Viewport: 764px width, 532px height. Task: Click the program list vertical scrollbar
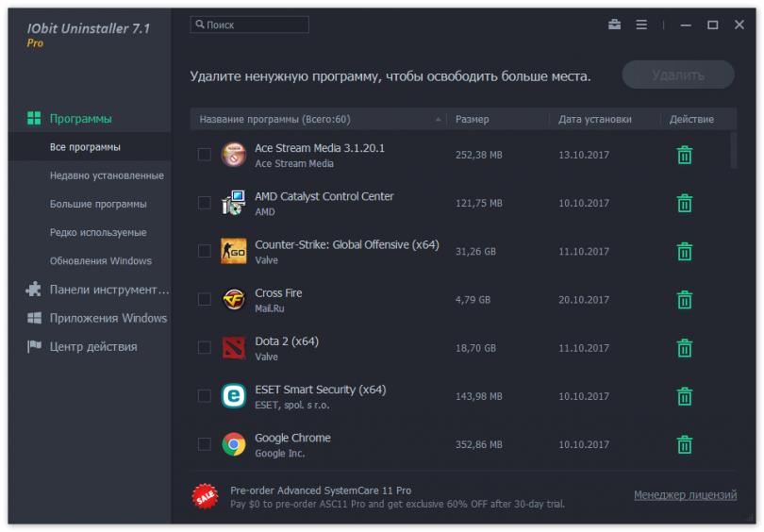[x=734, y=151]
